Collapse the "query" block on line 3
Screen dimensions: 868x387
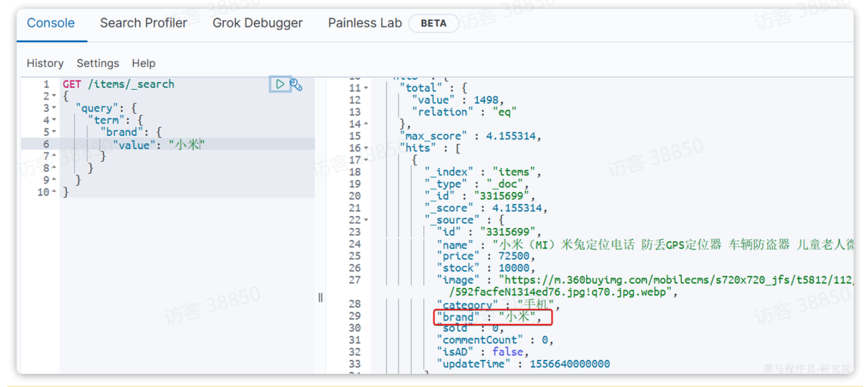point(54,108)
